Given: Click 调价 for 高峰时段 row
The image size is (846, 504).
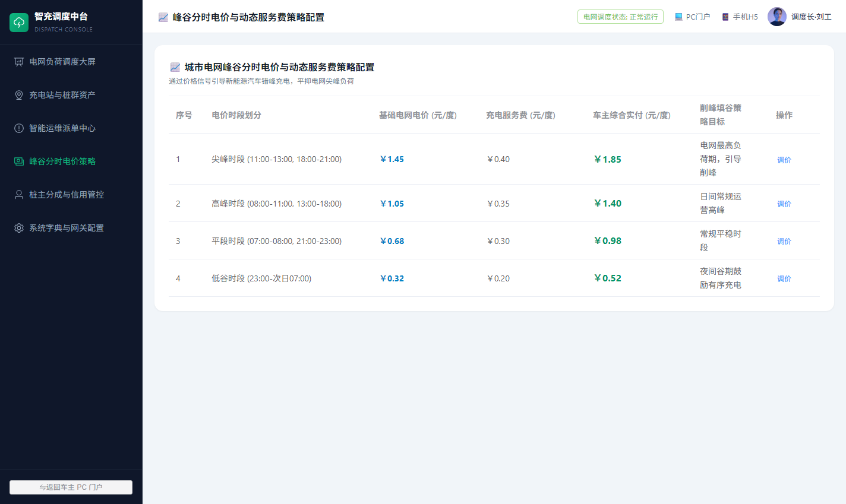Looking at the screenshot, I should [x=784, y=204].
